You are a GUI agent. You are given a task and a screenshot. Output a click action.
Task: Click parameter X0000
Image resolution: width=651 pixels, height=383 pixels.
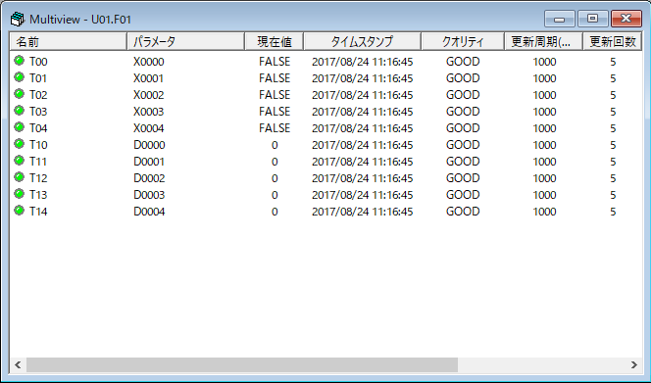point(149,61)
